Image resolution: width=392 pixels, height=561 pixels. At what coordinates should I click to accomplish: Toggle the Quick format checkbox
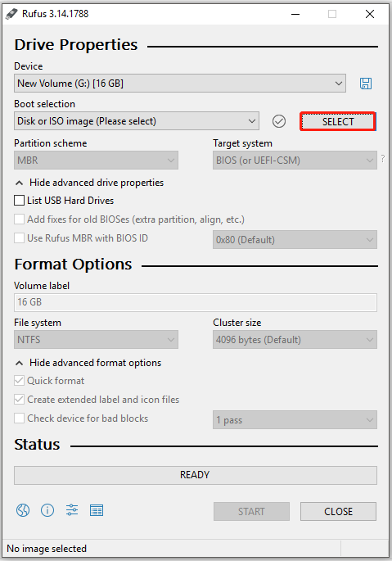pos(20,380)
